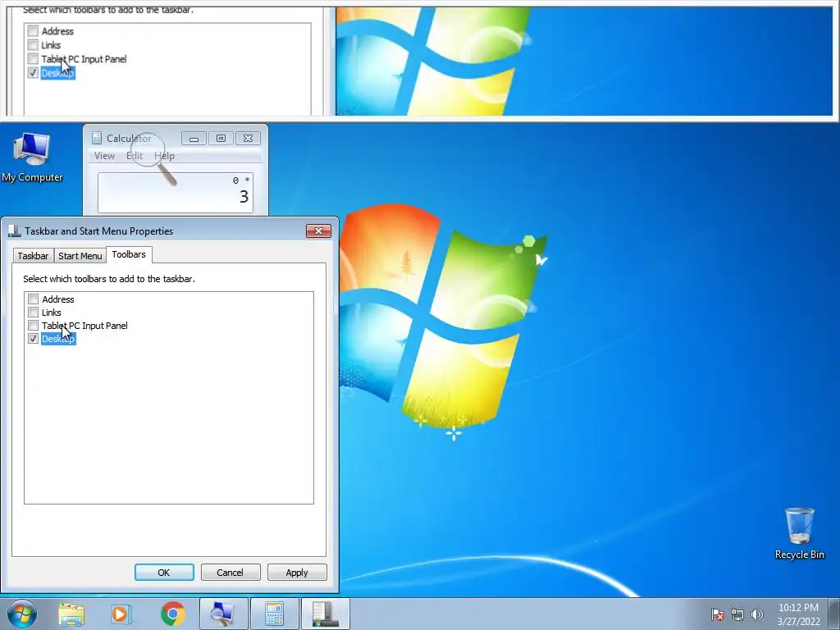This screenshot has height=630, width=840.
Task: Switch to Magnifier taskbar button
Action: point(224,614)
